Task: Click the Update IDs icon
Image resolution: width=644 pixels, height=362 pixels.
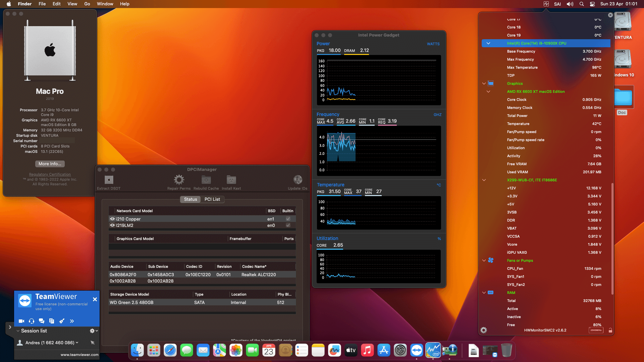Action: [x=298, y=180]
